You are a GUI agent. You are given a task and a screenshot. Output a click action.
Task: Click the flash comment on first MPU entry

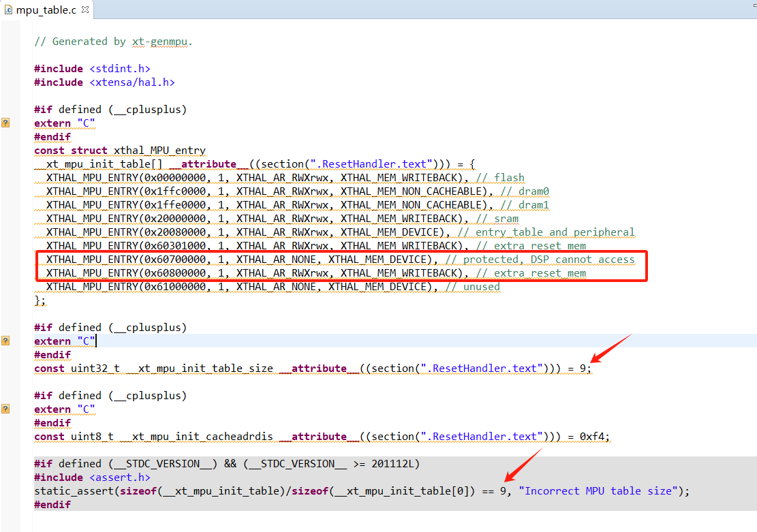(509, 178)
